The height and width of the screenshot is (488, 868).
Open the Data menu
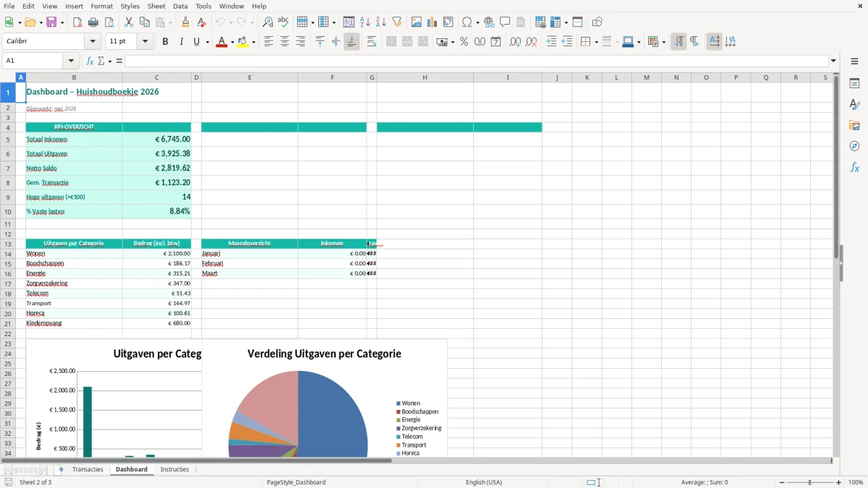tap(180, 6)
